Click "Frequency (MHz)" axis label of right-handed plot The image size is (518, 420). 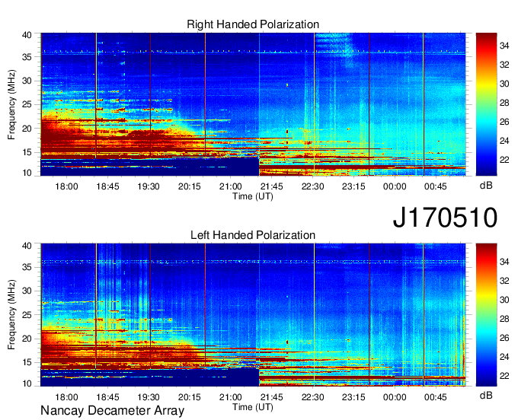11,104
